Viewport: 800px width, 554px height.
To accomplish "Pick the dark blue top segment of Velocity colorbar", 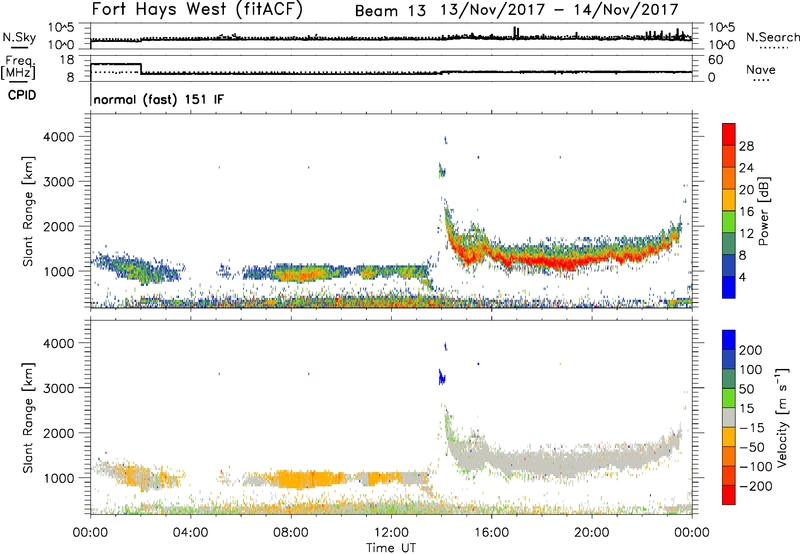I will click(x=729, y=340).
